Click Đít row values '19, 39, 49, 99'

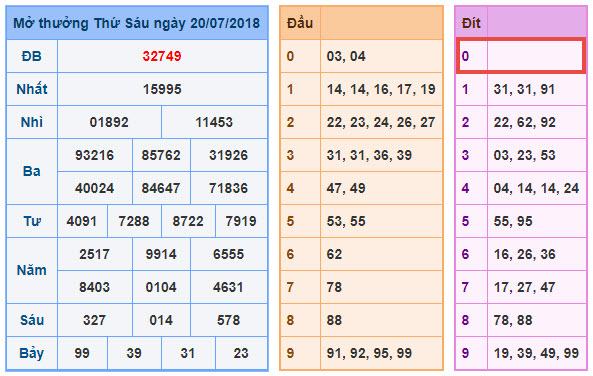click(x=536, y=353)
